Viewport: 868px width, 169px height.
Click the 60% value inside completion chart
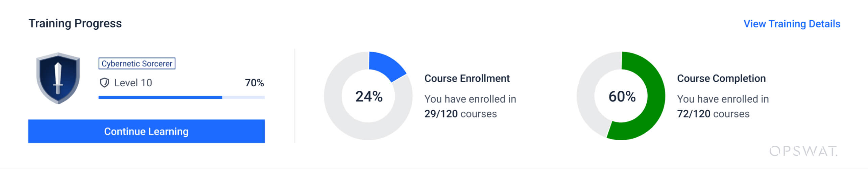pos(622,96)
